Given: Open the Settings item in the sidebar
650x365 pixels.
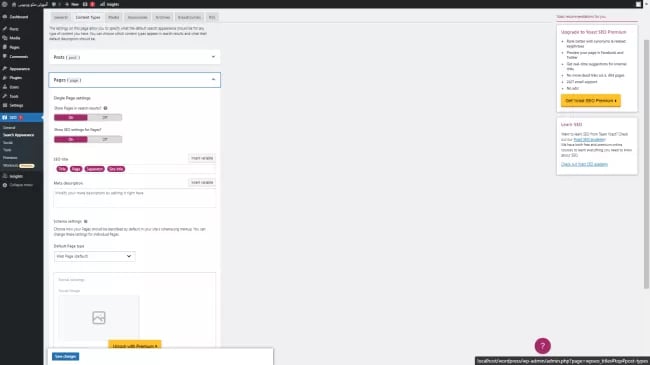Looking at the screenshot, I should tap(16, 105).
